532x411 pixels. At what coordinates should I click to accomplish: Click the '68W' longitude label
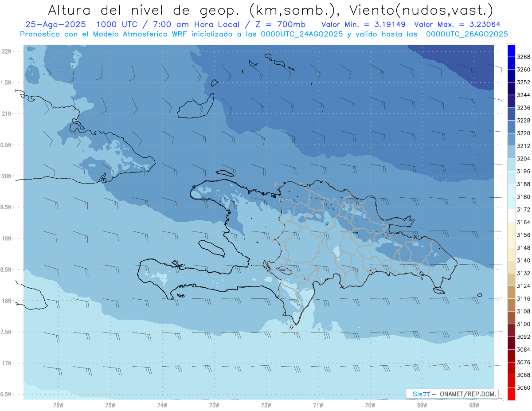(x=474, y=405)
